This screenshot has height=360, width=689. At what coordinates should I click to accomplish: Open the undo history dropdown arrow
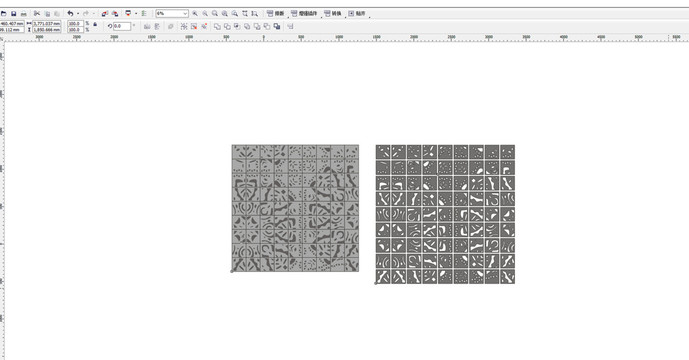click(78, 14)
